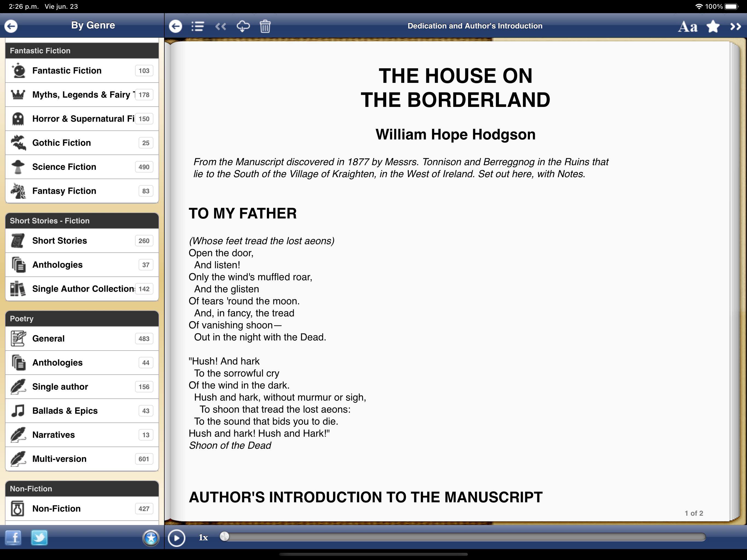Click the audio progress slider knob

(x=224, y=536)
